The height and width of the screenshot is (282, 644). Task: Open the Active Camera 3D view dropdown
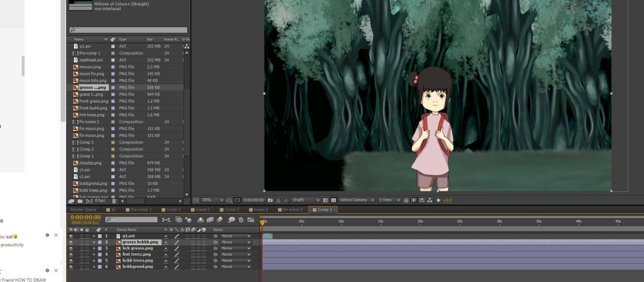click(x=357, y=200)
